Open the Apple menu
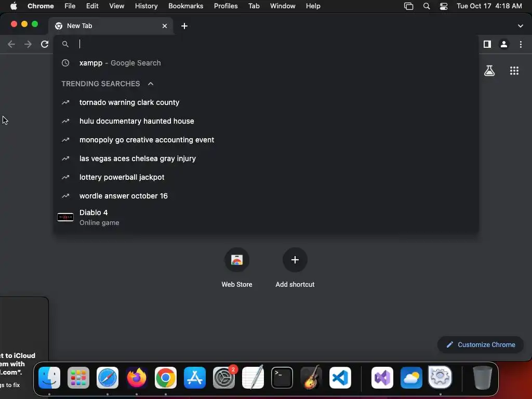This screenshot has width=532, height=399. click(14, 6)
